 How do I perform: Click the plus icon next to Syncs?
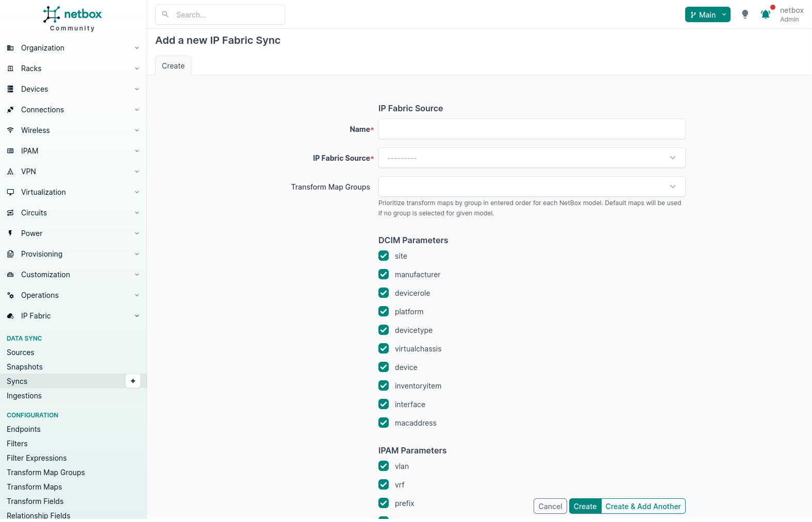(133, 381)
